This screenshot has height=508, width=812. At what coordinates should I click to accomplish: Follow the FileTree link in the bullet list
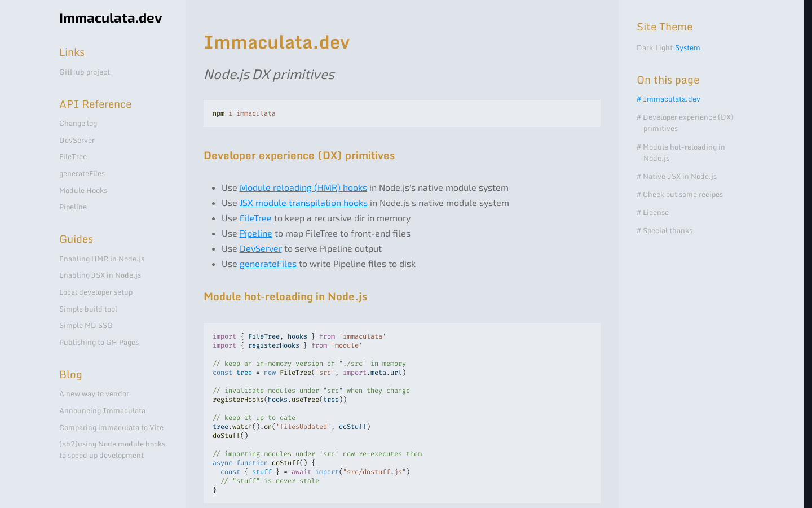(x=255, y=218)
